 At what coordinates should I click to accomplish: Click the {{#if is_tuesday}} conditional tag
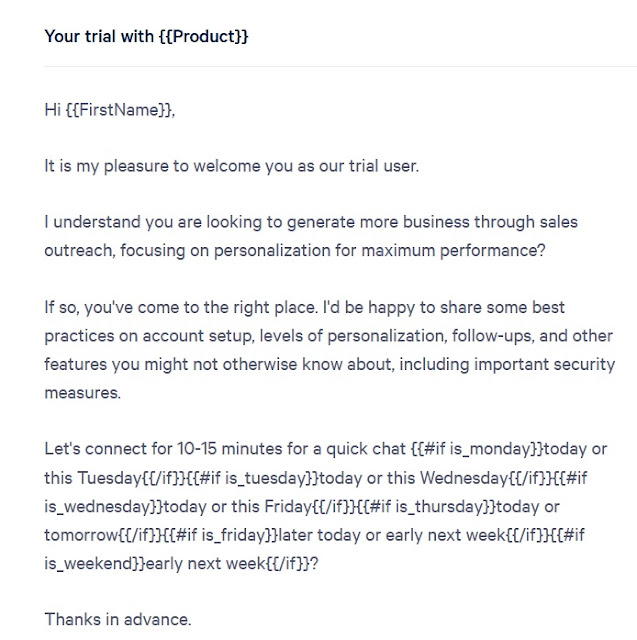(x=252, y=478)
